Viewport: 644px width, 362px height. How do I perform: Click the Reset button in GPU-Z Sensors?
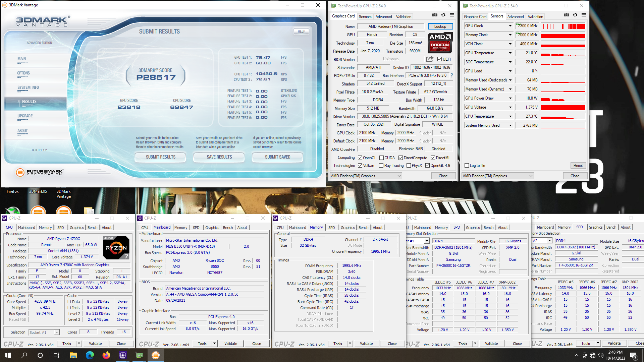[578, 166]
